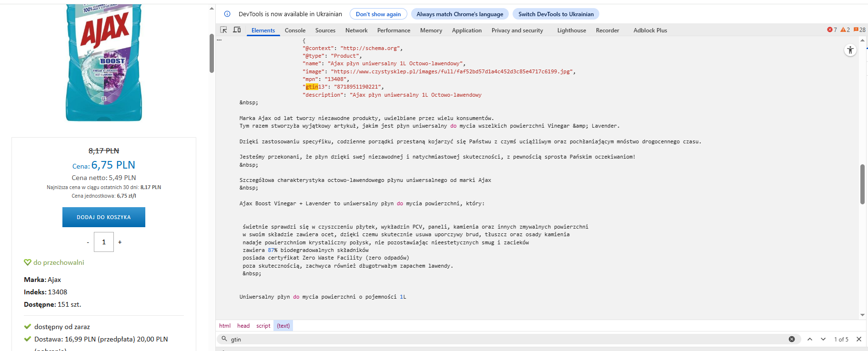Click DevTools scrollbar up arrow
868x351 pixels.
862,40
